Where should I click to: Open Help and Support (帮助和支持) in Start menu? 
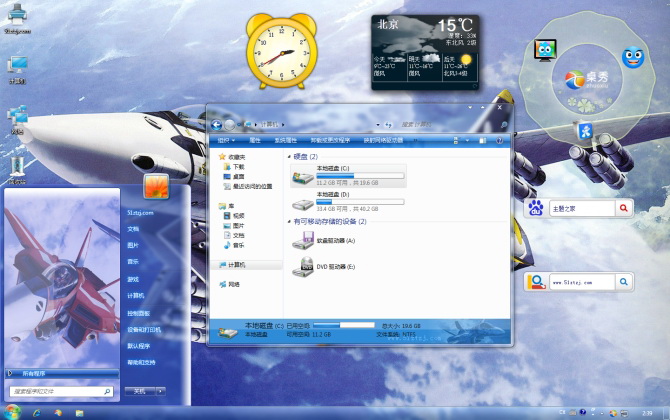(141, 362)
